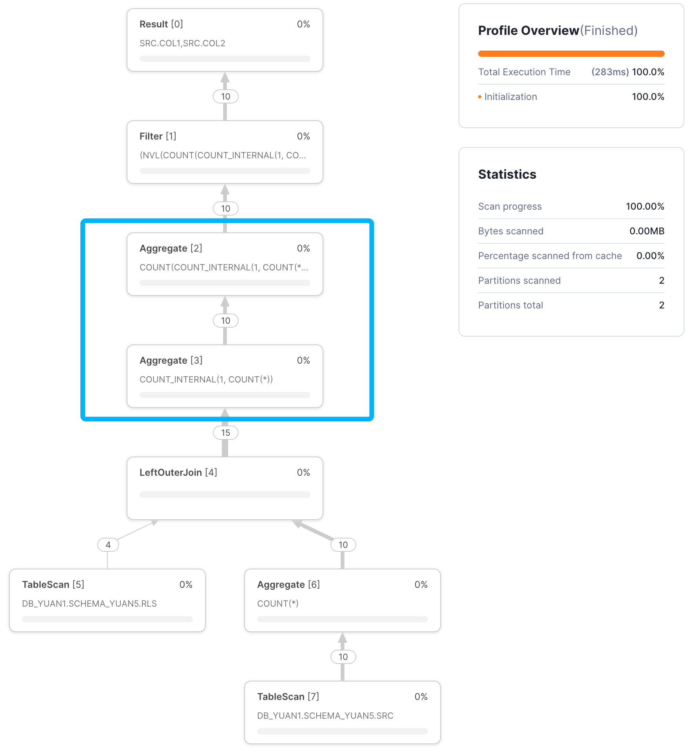Open the Aggregate [6] COUNT(*) node
The image size is (700, 754).
pos(342,600)
